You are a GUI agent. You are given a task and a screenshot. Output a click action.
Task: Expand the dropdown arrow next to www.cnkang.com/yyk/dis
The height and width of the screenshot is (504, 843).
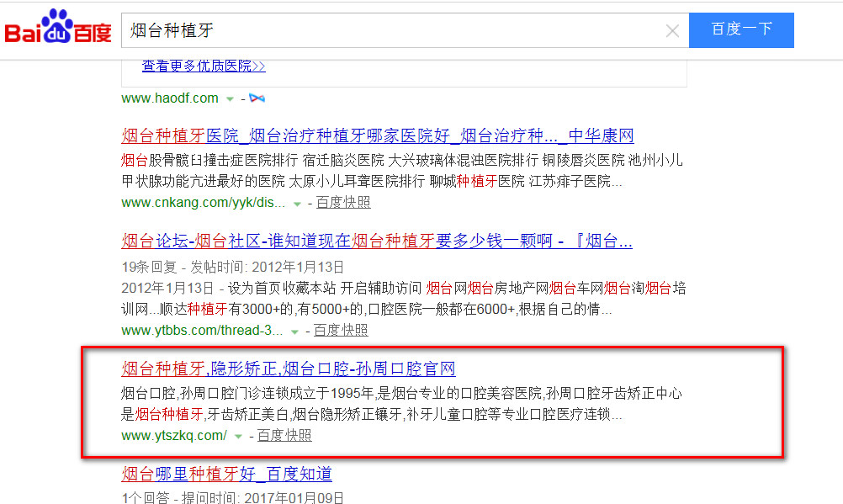click(x=298, y=203)
